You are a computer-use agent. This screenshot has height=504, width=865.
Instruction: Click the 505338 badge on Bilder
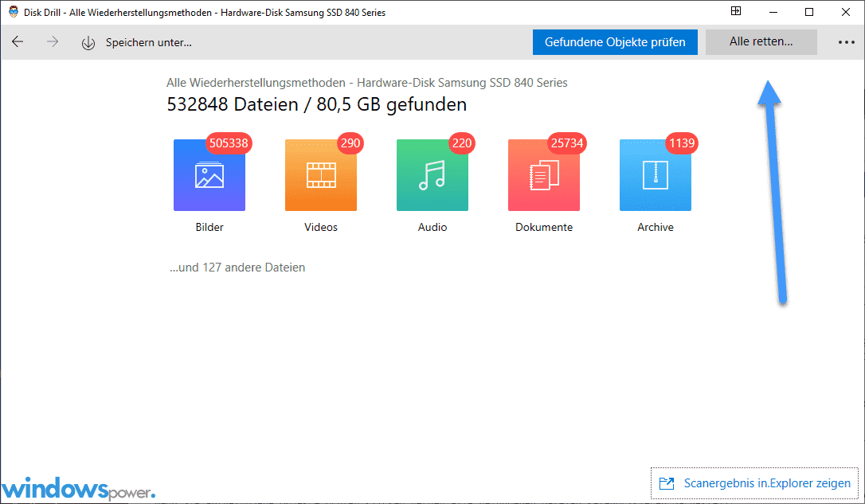coord(229,143)
